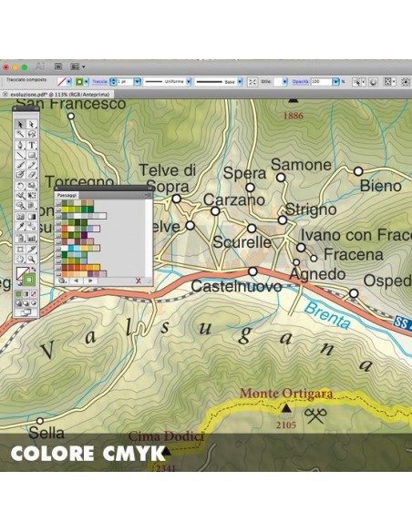Viewport: 412px width, 532px height.
Task: Select the Line Segment tool
Action: point(20,155)
